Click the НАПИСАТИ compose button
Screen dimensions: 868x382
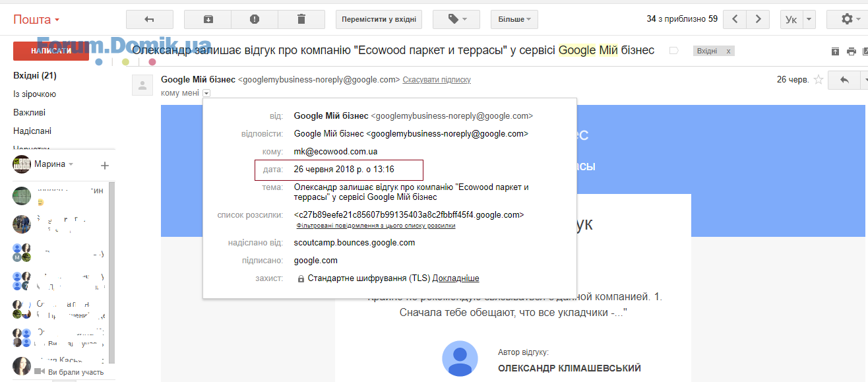pyautogui.click(x=51, y=51)
